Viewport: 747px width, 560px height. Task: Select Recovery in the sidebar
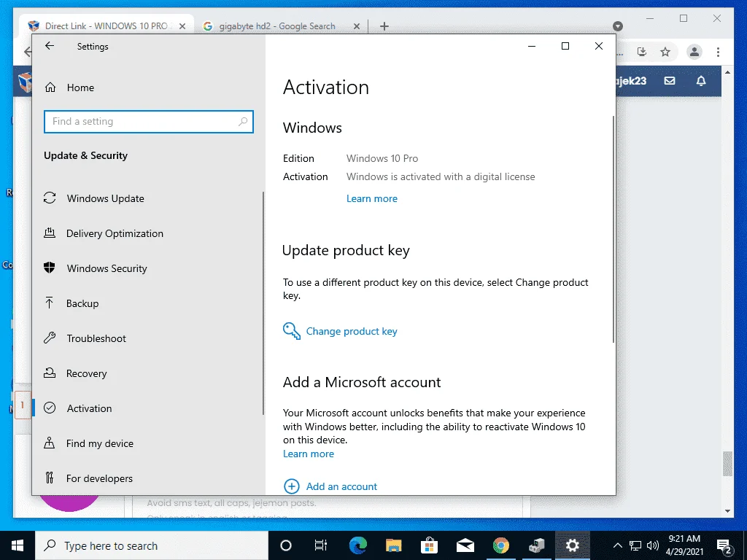tap(75, 373)
